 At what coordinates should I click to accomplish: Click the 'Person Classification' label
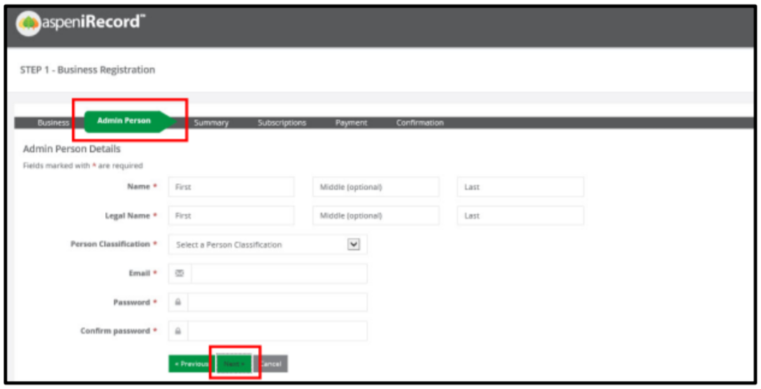[x=110, y=244]
